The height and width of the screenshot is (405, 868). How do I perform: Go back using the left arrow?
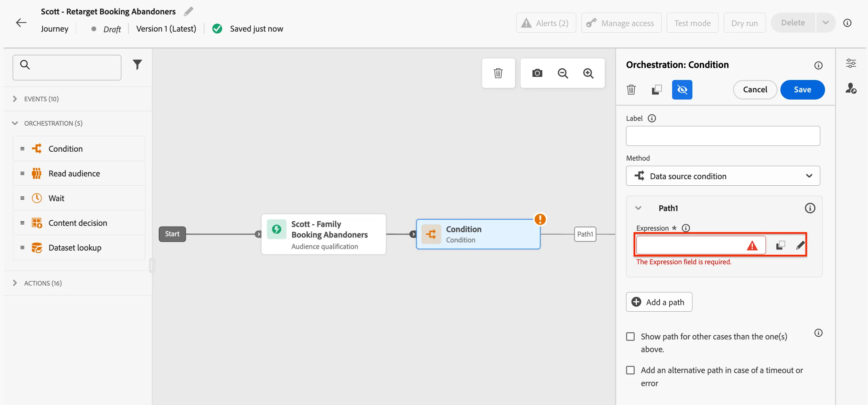(21, 23)
